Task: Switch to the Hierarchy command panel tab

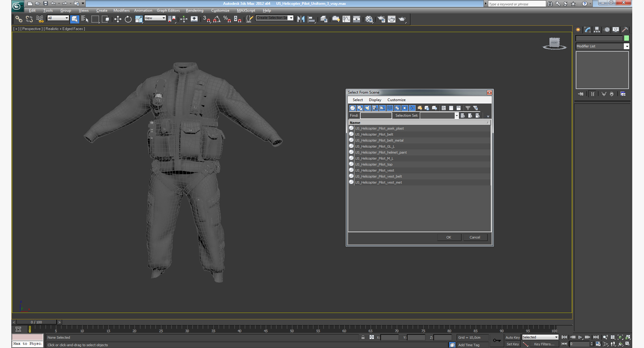Action: pos(597,30)
